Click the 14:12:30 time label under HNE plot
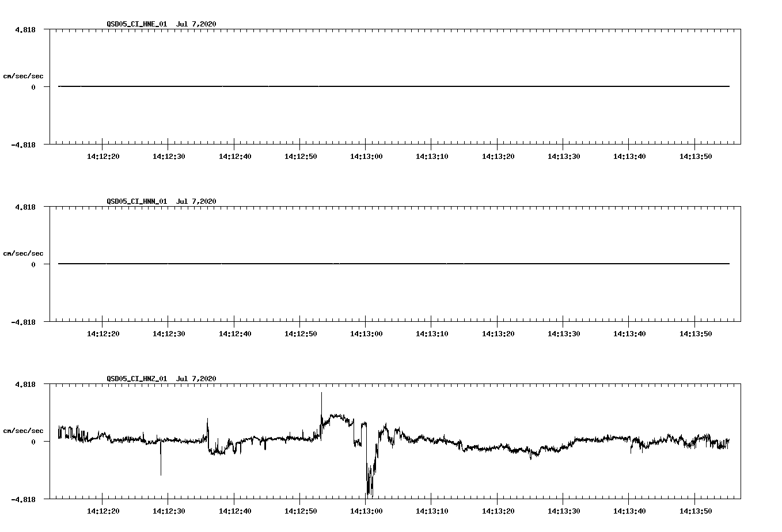 pos(169,157)
